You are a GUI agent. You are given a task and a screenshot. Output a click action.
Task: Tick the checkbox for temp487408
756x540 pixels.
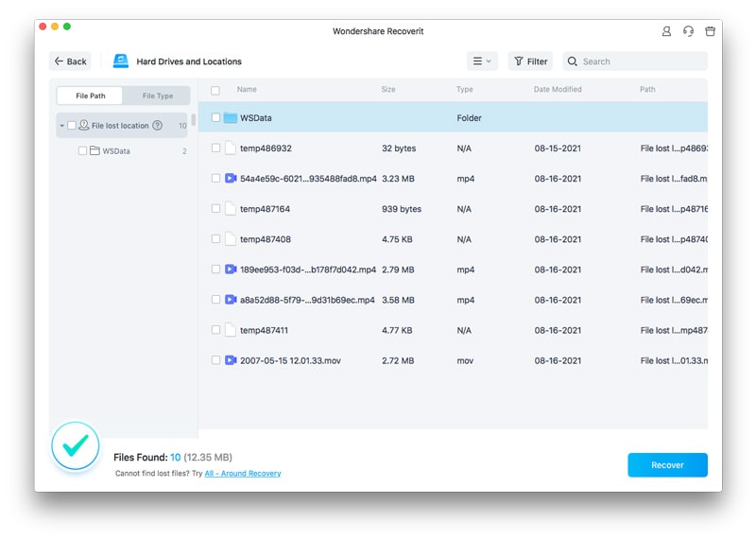[x=215, y=239]
